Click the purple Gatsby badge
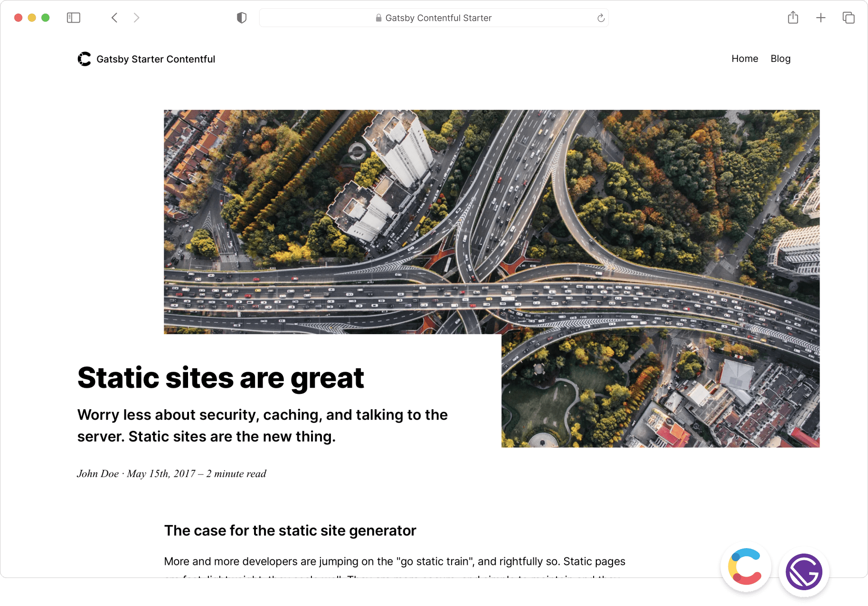This screenshot has width=868, height=606. coord(803,572)
